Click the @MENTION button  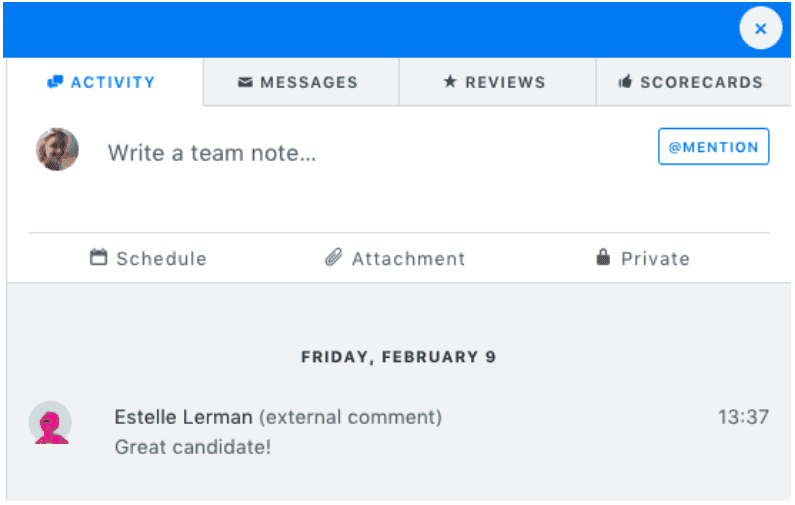pyautogui.click(x=713, y=147)
